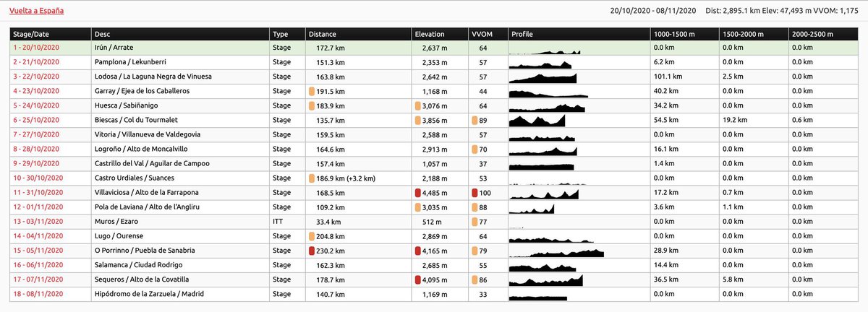Click the orange marker beside VVOM 77

[x=475, y=222]
